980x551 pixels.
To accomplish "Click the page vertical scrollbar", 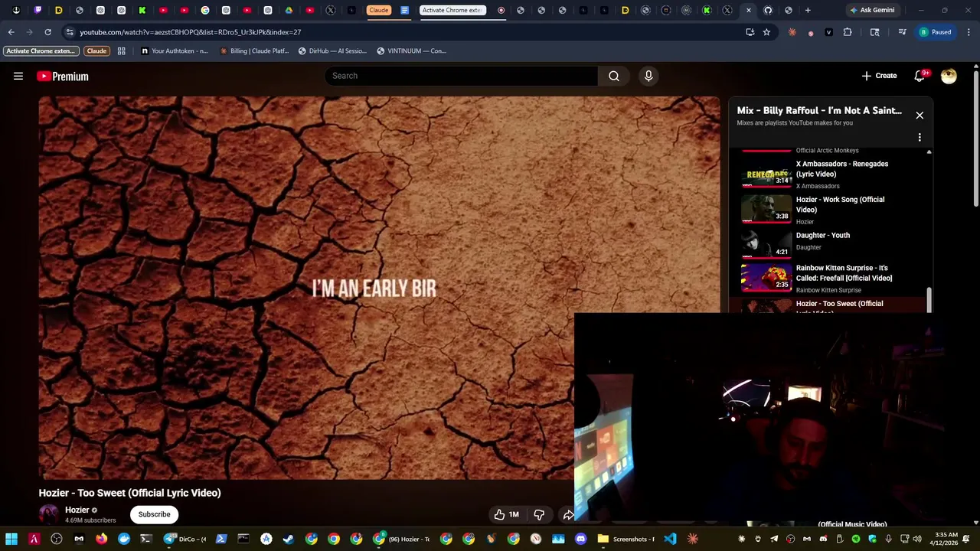I will (976, 138).
